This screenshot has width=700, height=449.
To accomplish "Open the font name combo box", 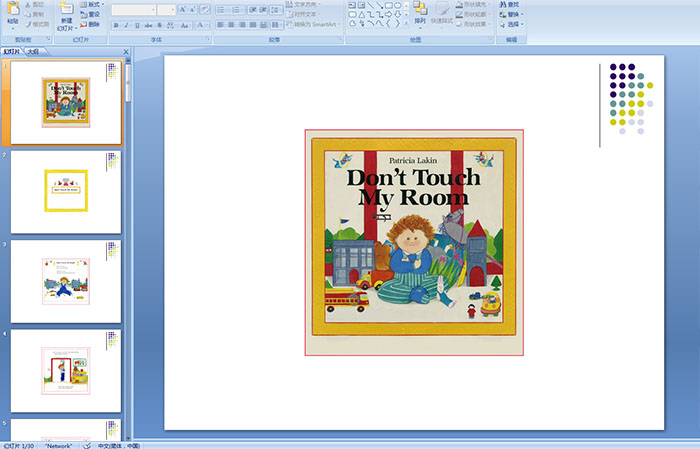I will point(133,10).
